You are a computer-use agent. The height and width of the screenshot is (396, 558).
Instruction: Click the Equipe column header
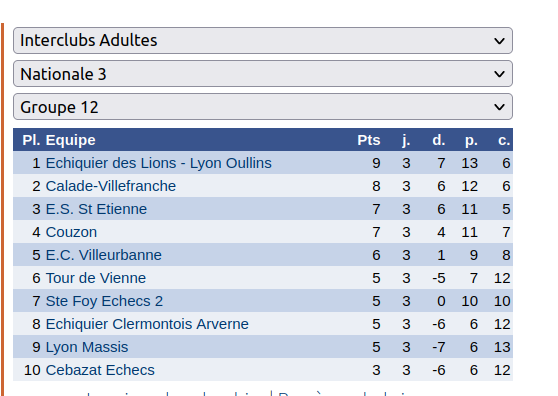click(70, 140)
